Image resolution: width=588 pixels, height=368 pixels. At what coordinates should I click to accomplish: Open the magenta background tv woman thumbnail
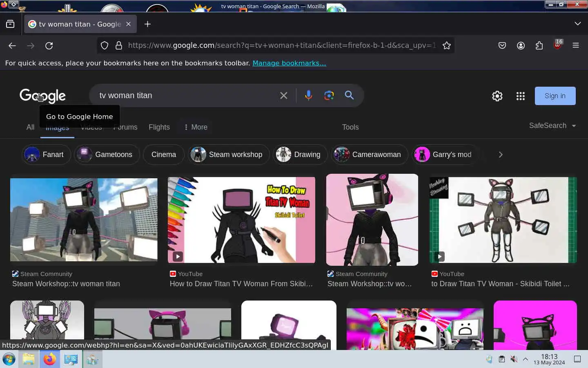tap(535, 325)
